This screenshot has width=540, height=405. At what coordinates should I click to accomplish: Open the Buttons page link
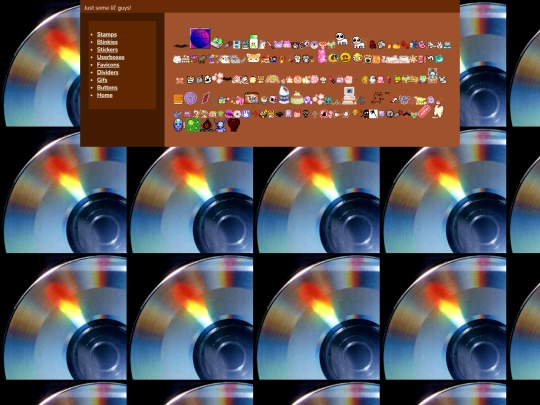107,87
